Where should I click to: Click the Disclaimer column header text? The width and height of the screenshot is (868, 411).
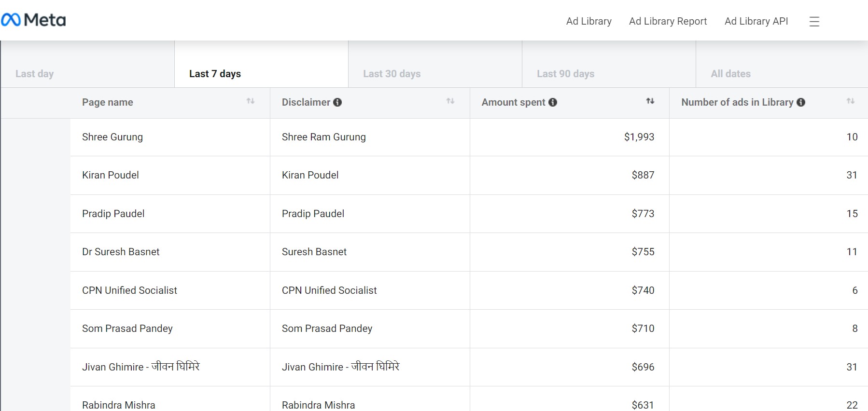306,102
